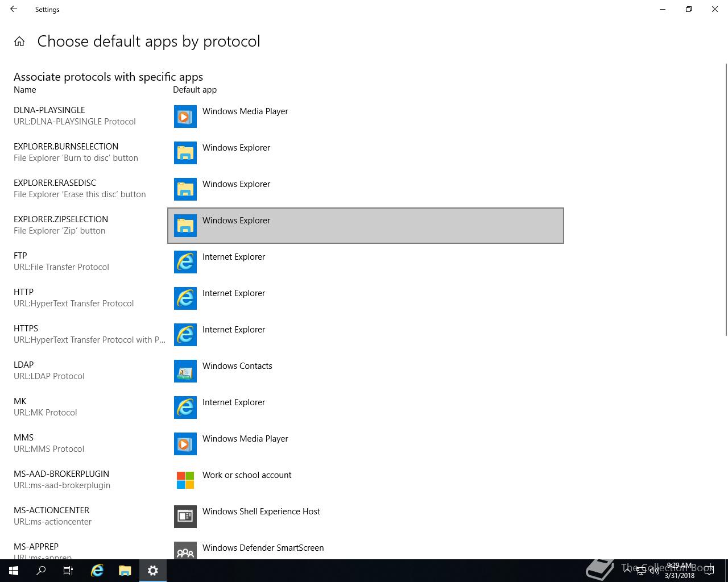Select the EXPLORER.BURNSELECTION protocol name
Screen dimensions: 728x582
[x=66, y=147]
